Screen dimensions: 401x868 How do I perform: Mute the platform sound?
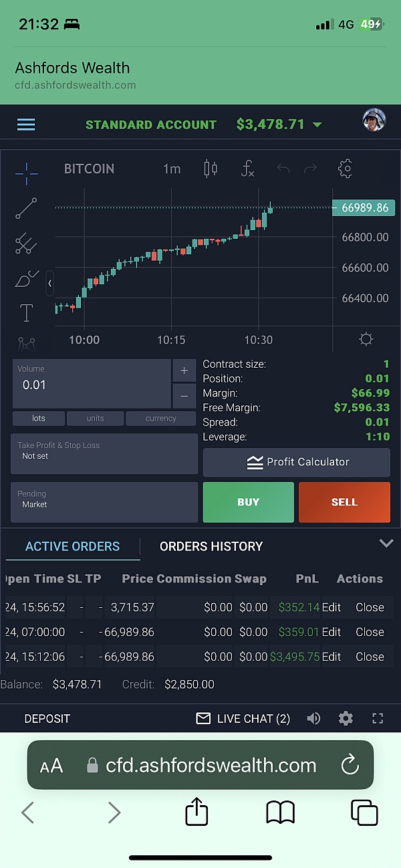(x=313, y=719)
